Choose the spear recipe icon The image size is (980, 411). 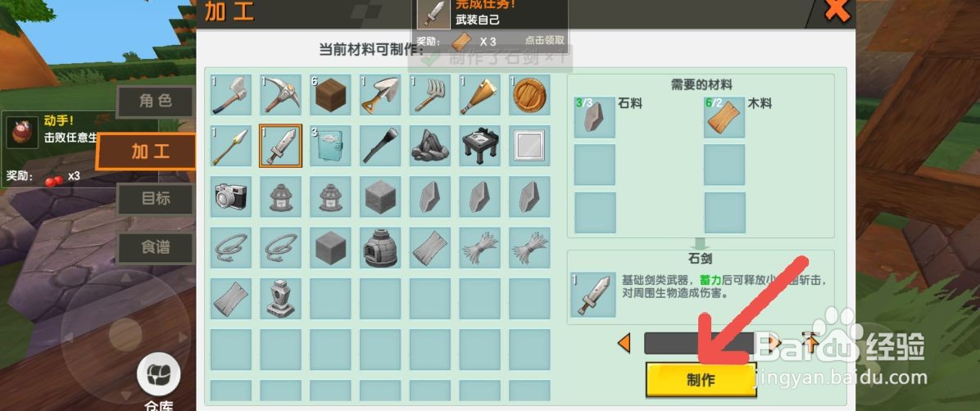(230, 146)
